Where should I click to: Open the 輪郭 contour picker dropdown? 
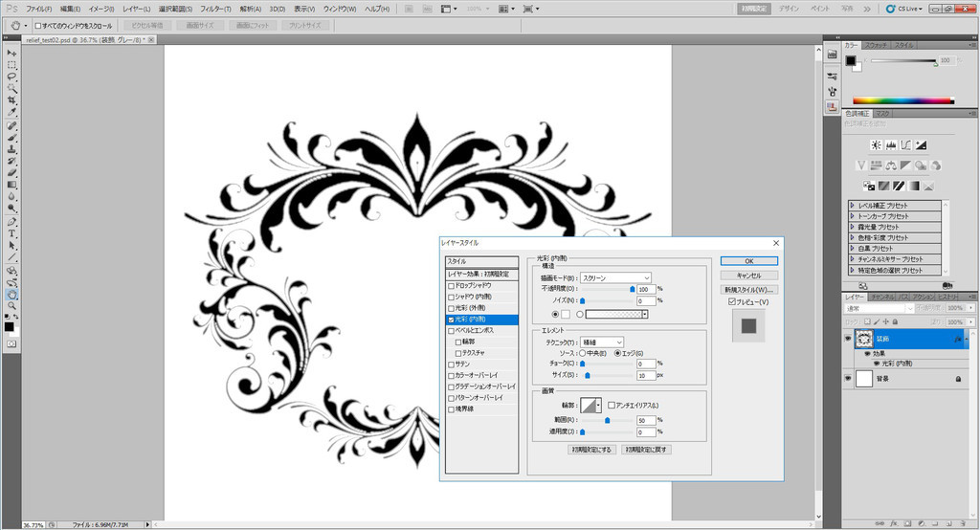click(x=598, y=406)
